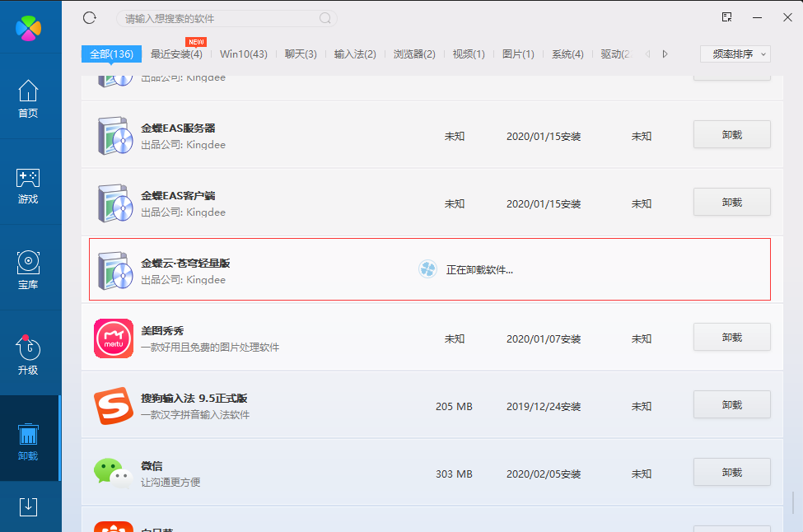Uninstall 金蝶EAS客户端 with 卸载 button
The width and height of the screenshot is (803, 532).
tap(732, 203)
